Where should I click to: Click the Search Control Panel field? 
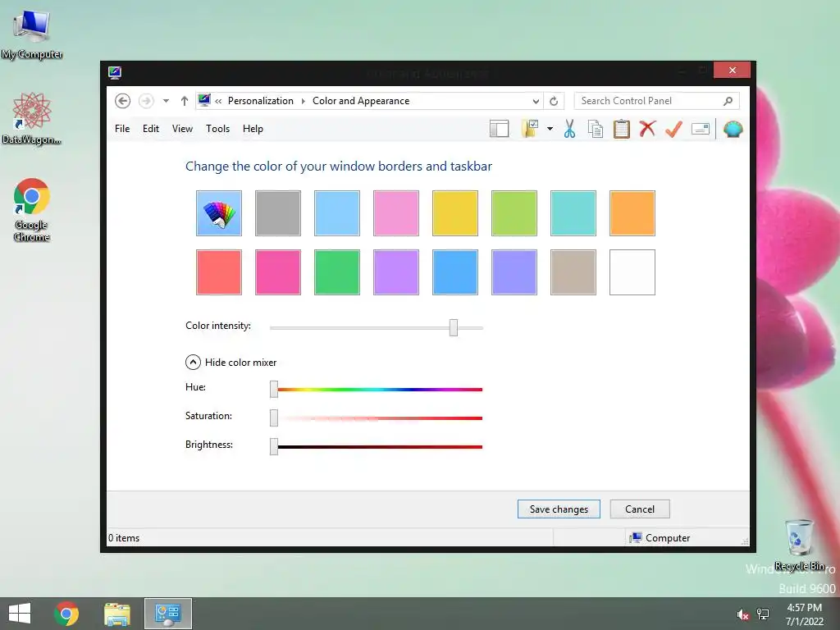[x=656, y=101]
